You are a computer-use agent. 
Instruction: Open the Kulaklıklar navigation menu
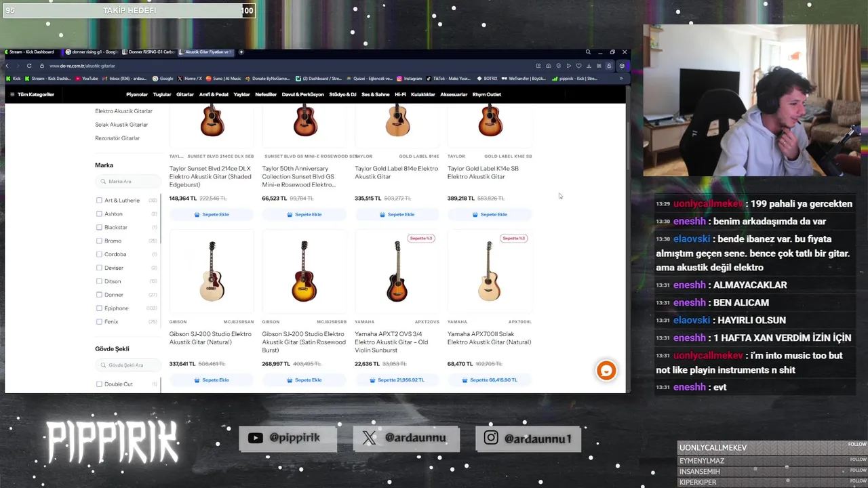[x=423, y=94]
